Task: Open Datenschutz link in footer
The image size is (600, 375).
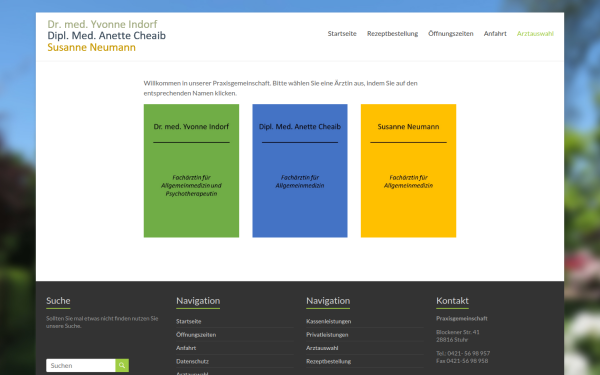Action: pyautogui.click(x=192, y=361)
